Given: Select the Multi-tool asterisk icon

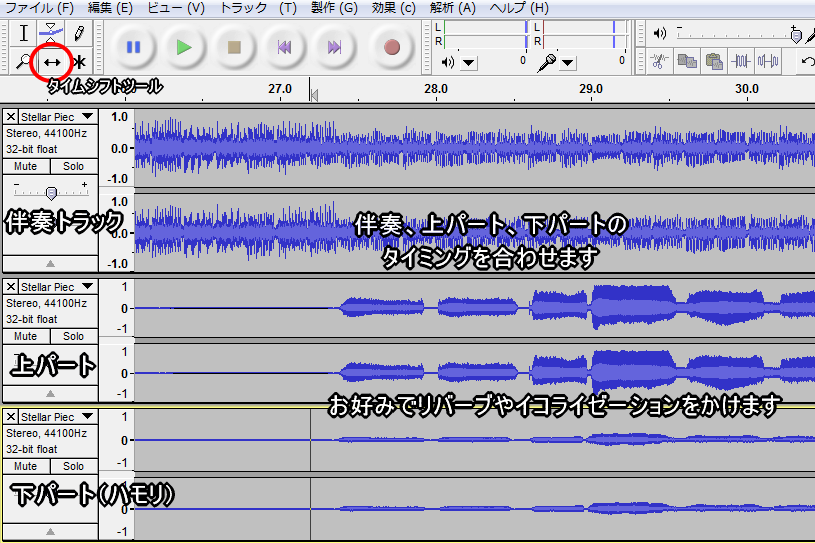Looking at the screenshot, I should 79,62.
